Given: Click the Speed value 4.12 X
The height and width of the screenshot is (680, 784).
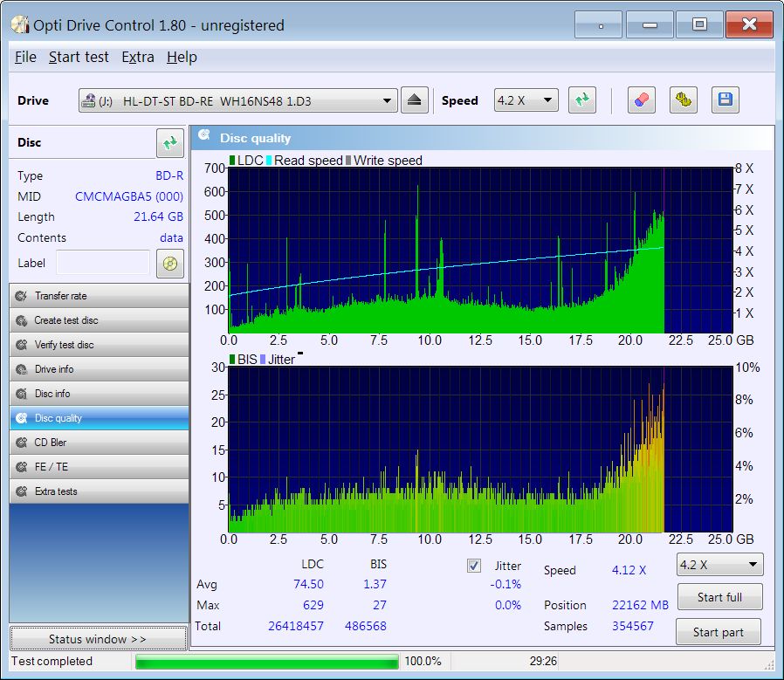Looking at the screenshot, I should tap(629, 570).
